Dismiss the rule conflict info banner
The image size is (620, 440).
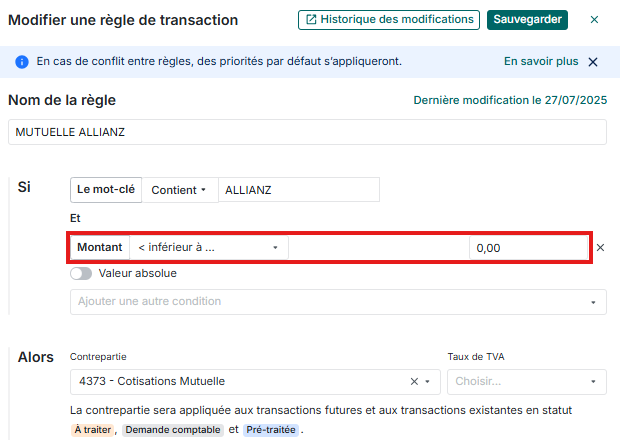click(593, 62)
